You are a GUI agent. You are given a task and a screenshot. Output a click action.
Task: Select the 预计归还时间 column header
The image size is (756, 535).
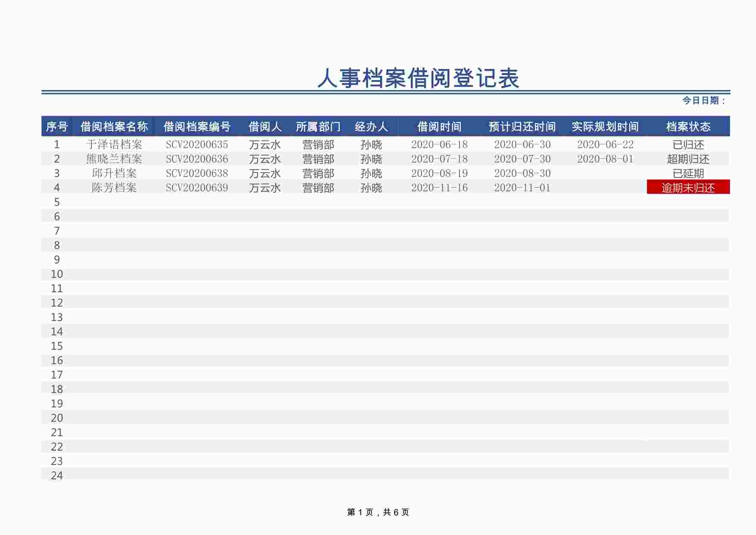(x=522, y=127)
